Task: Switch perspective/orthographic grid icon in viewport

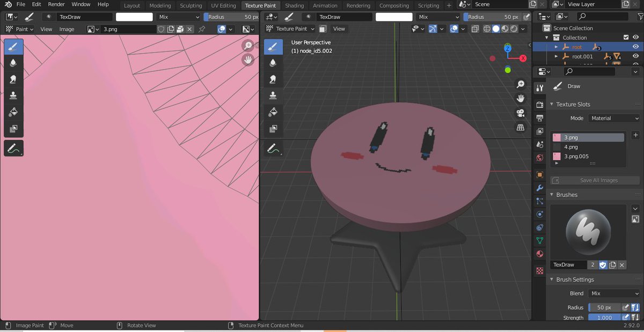Action: [x=520, y=128]
